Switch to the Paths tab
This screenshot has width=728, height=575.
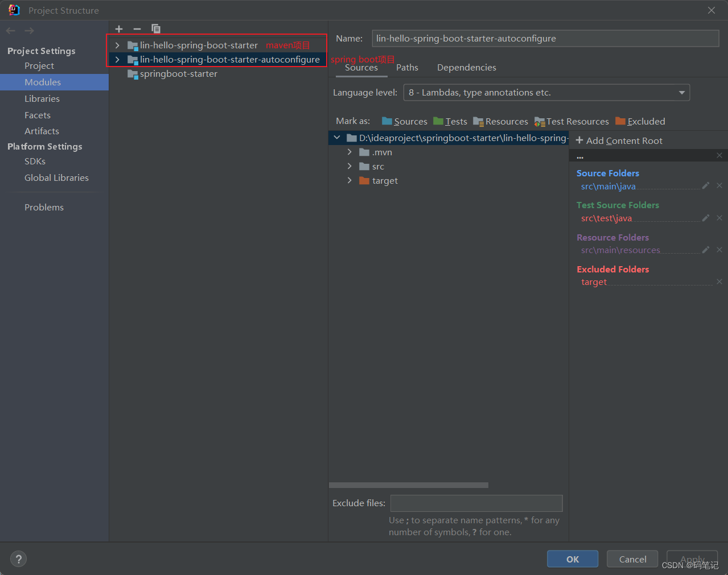407,68
